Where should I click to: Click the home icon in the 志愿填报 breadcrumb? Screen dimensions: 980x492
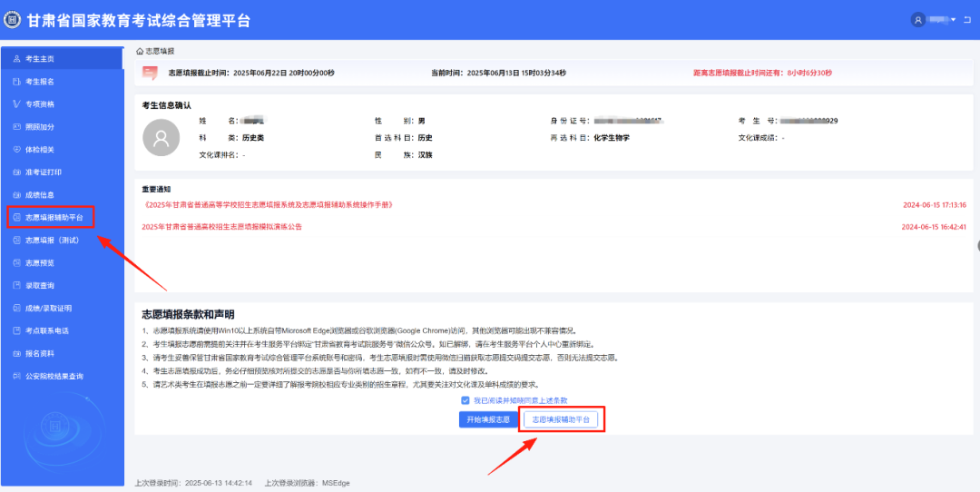click(x=140, y=52)
